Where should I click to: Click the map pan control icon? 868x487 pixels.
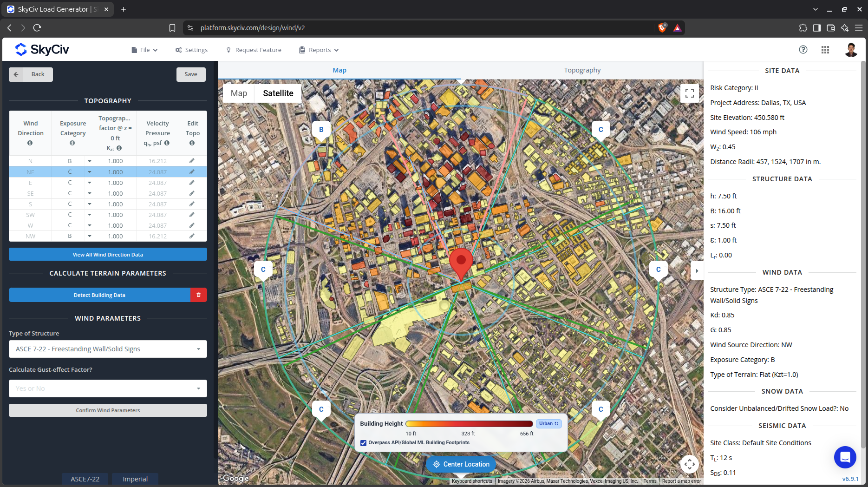tap(690, 464)
